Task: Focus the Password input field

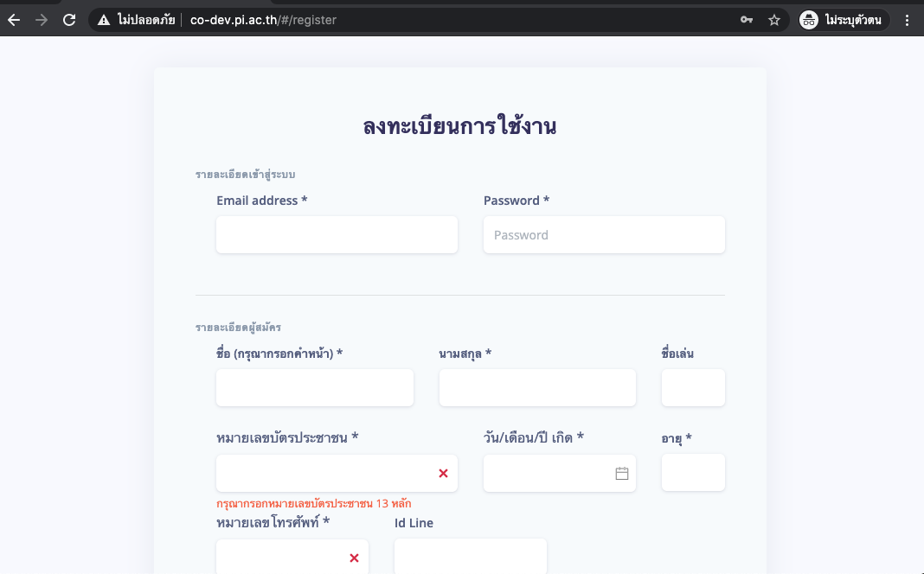Action: coord(604,235)
